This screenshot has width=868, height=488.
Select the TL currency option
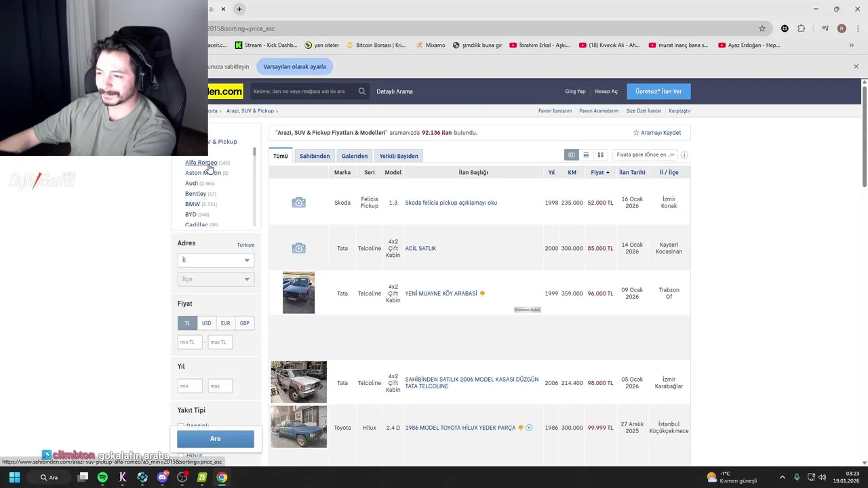187,323
